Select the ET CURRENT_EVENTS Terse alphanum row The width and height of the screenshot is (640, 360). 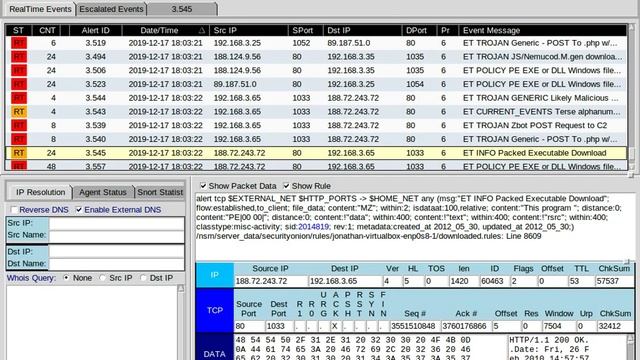coord(316,111)
